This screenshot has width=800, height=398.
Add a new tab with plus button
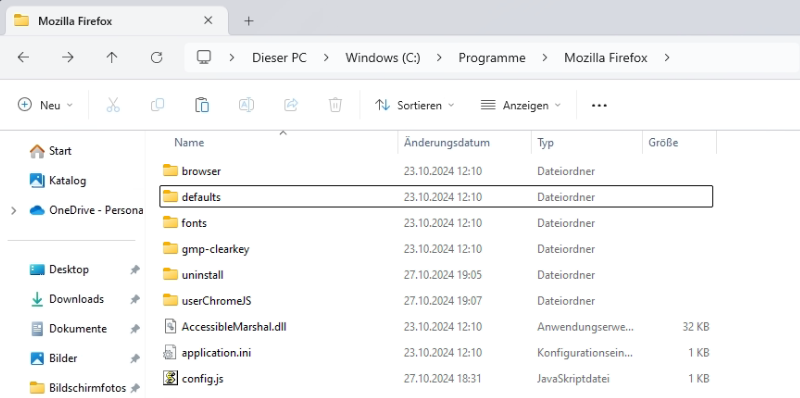tap(248, 21)
